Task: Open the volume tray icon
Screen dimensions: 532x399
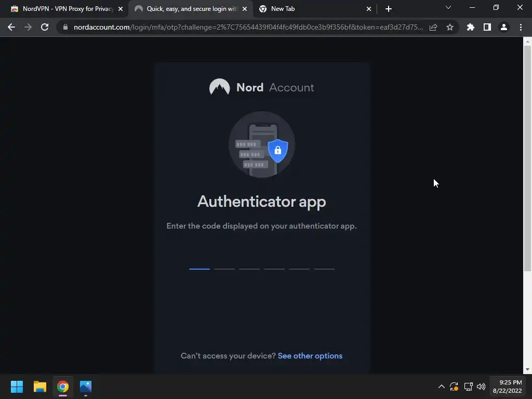Action: pyautogui.click(x=481, y=387)
